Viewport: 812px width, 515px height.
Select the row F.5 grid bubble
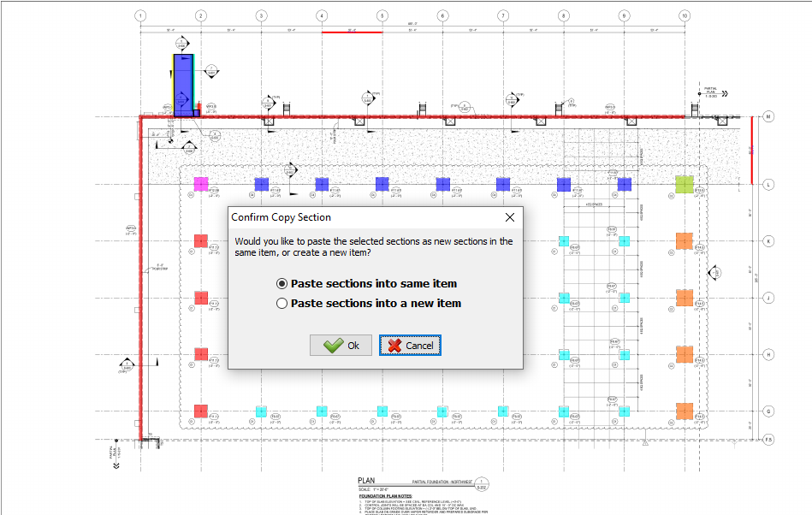[768, 440]
